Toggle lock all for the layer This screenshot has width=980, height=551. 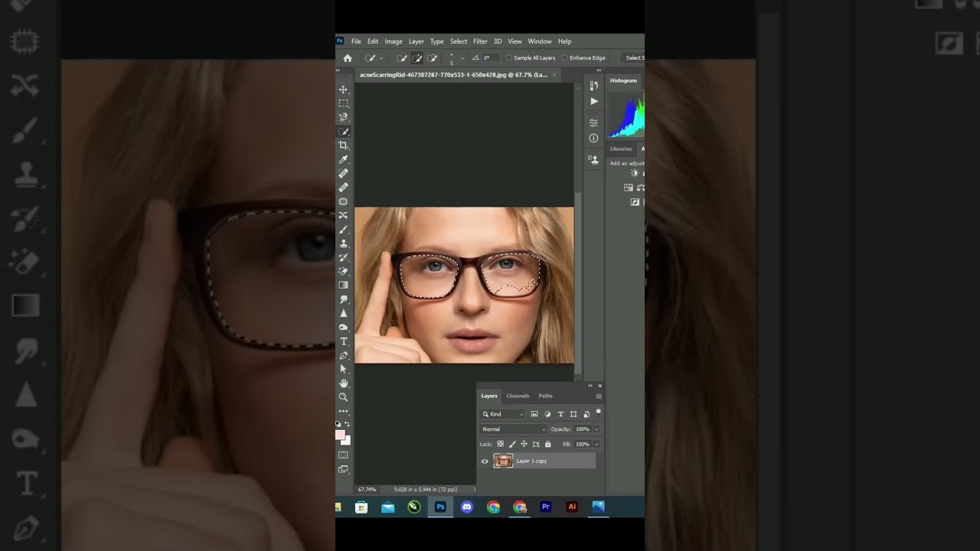click(x=547, y=444)
